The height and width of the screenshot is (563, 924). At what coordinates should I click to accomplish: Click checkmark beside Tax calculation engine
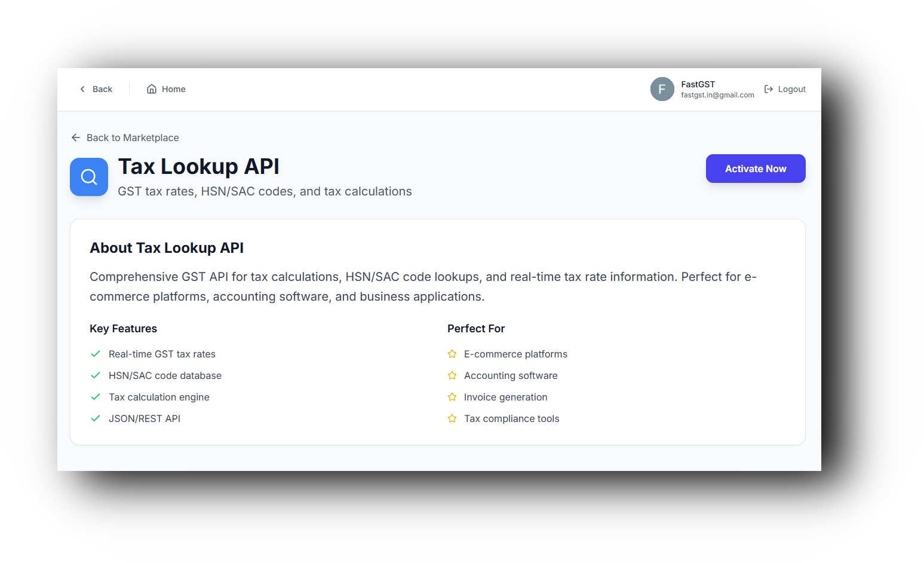[95, 397]
